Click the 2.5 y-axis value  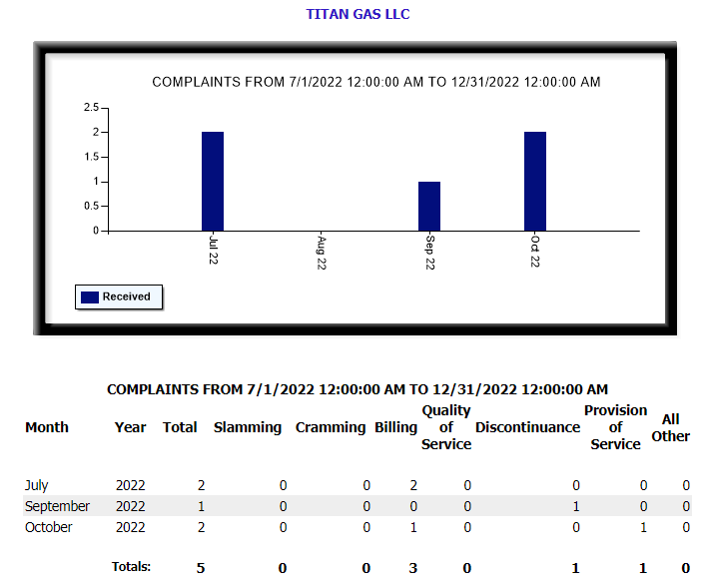coord(91,108)
